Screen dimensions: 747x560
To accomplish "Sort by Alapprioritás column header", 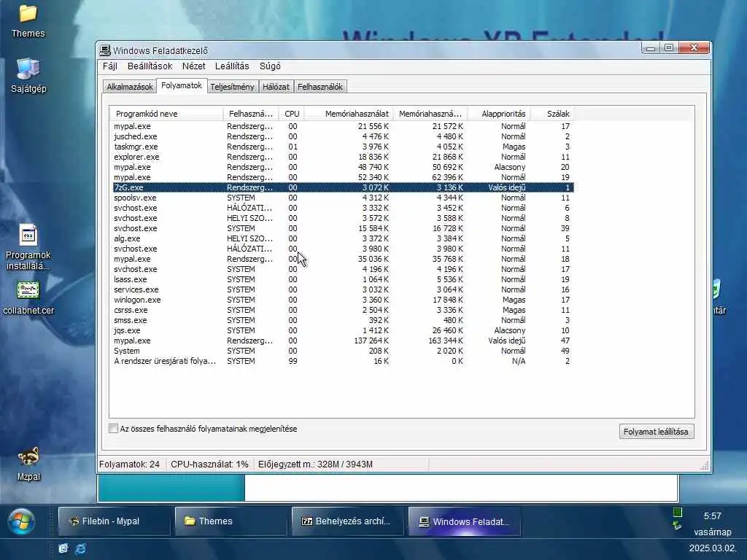I will (499, 114).
